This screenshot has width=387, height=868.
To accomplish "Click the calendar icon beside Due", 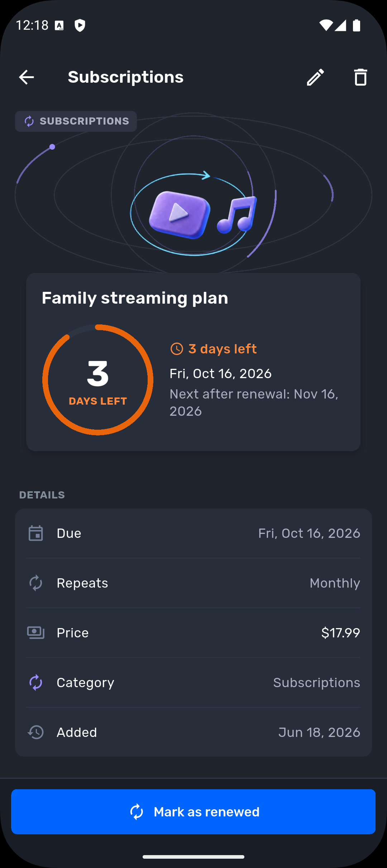I will point(36,533).
